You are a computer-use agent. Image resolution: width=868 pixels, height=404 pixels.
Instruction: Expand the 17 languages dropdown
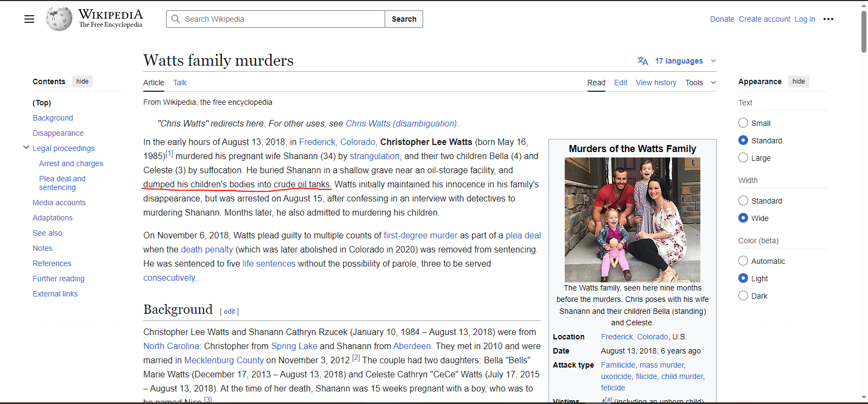(686, 61)
